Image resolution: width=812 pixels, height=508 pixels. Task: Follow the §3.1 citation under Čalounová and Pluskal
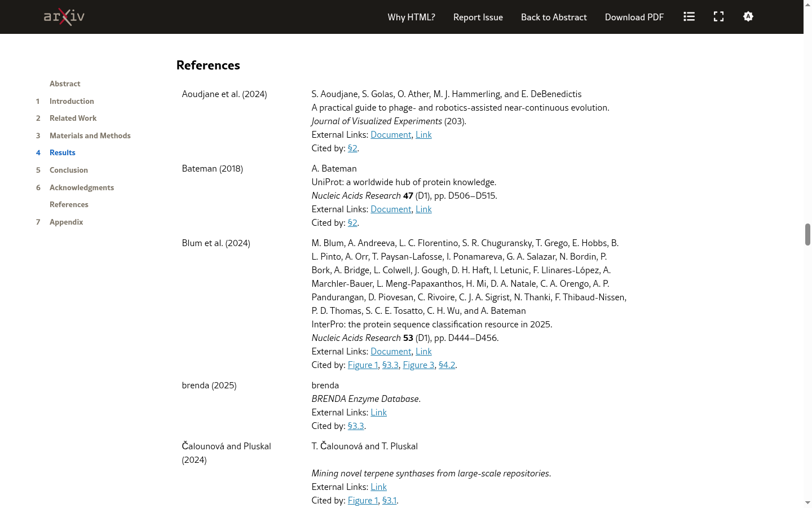tap(389, 500)
